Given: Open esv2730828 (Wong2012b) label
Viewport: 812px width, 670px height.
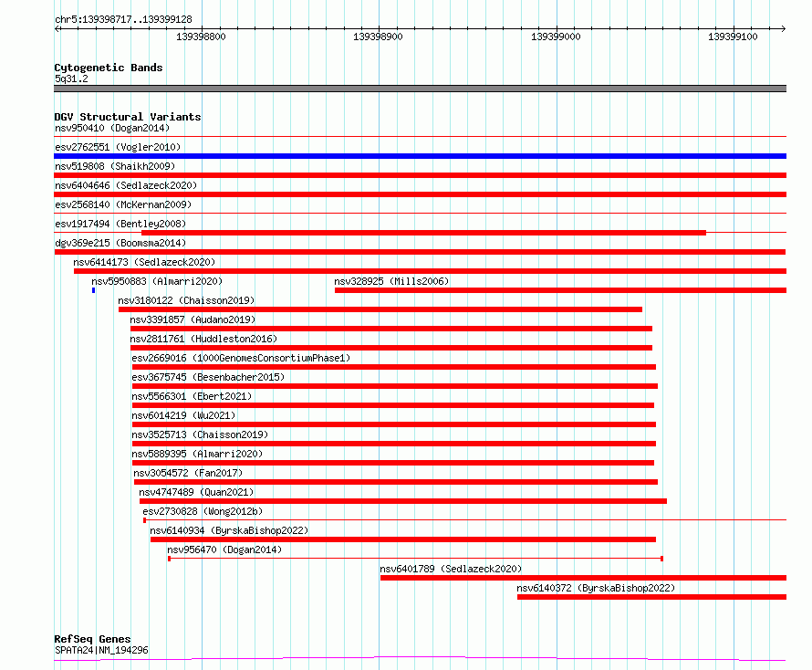Looking at the screenshot, I should pyautogui.click(x=203, y=511).
